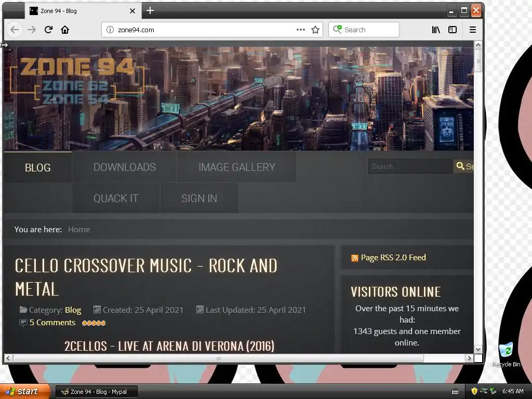Open the Library bookshelf icon
Image resolution: width=532 pixels, height=399 pixels.
click(x=436, y=30)
